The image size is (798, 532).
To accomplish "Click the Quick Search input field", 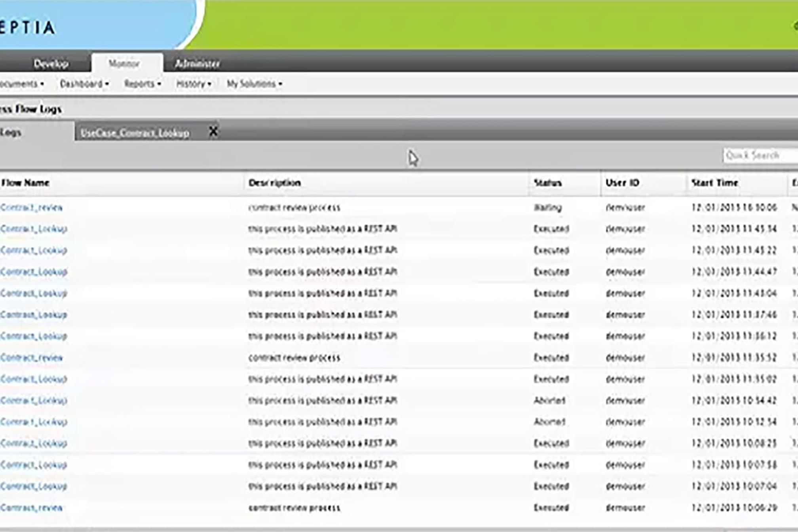I will point(759,155).
